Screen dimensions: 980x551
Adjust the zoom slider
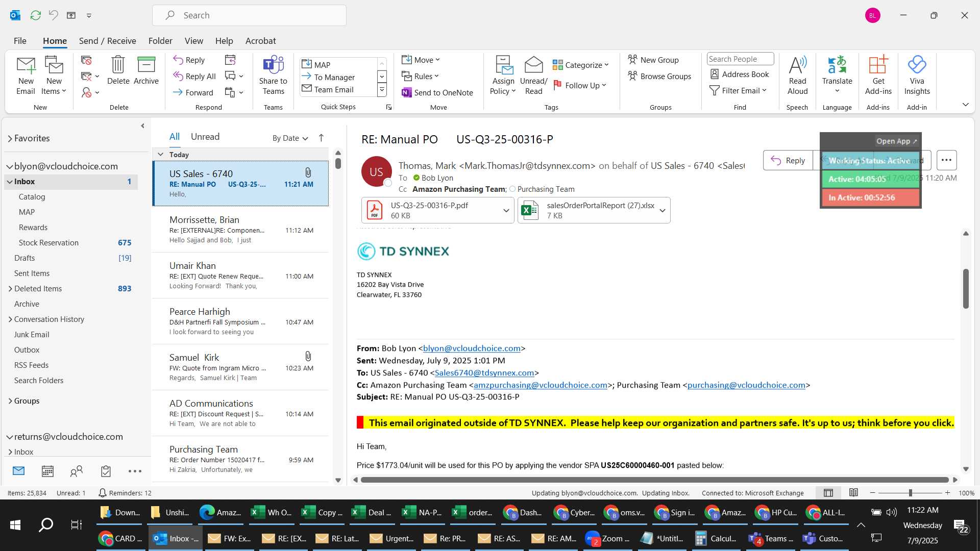[910, 493]
